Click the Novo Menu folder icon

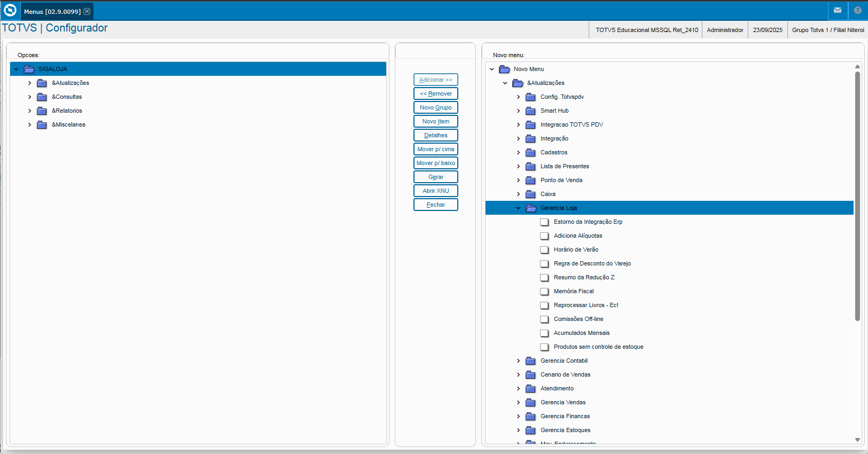(x=504, y=69)
